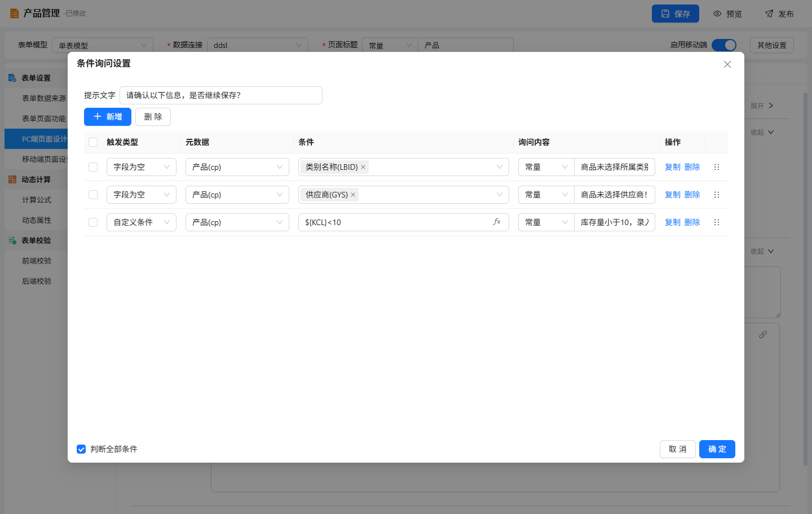The image size is (812, 514).
Task: Open the 数据连接 ddsl dropdown
Action: (258, 45)
